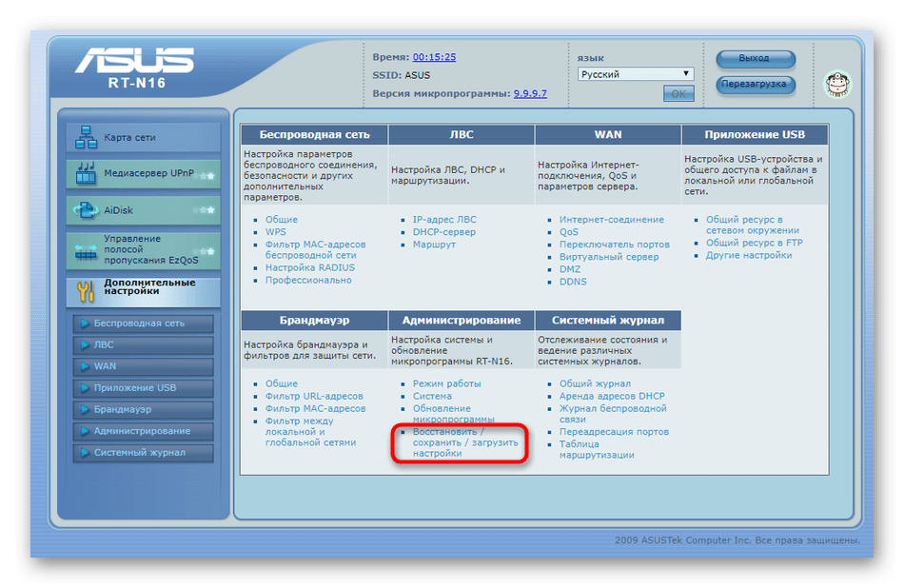Open the time link 00:15:25
The height and width of the screenshot is (588, 904).
434,57
